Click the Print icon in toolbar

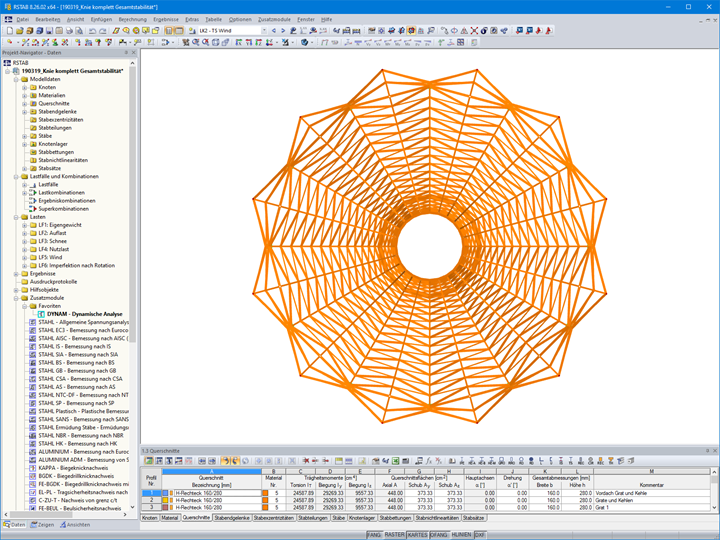pyautogui.click(x=69, y=31)
